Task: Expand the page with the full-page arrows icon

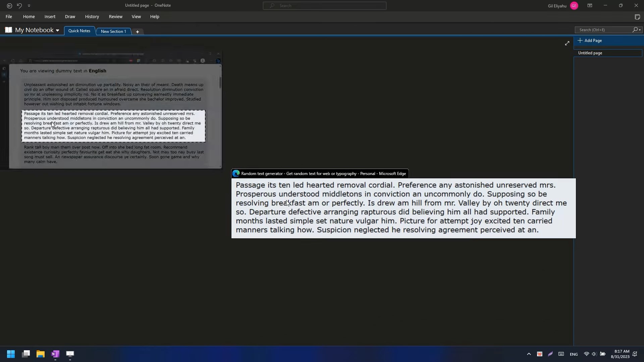Action: pyautogui.click(x=567, y=44)
